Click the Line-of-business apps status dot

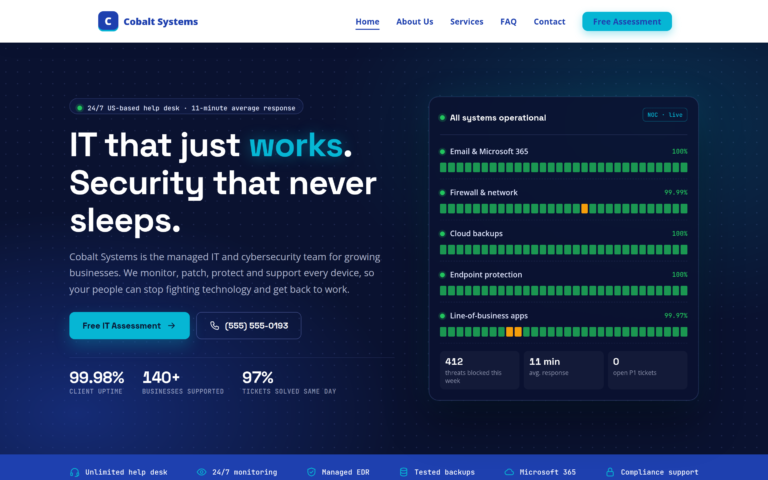[442, 316]
